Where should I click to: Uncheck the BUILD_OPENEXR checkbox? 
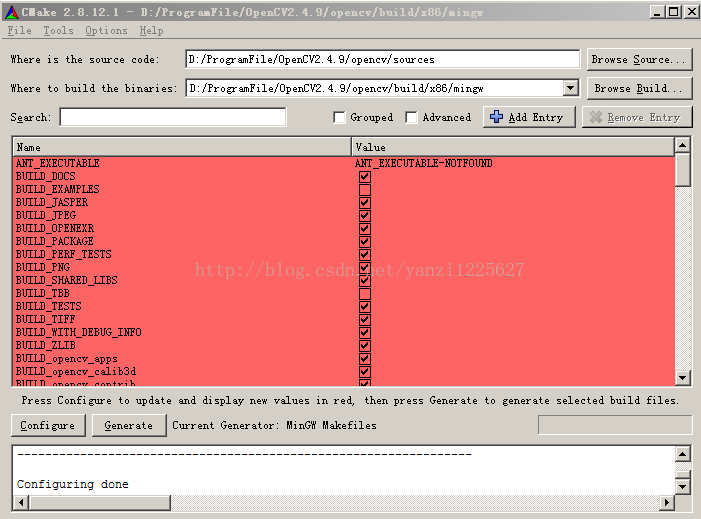[365, 228]
